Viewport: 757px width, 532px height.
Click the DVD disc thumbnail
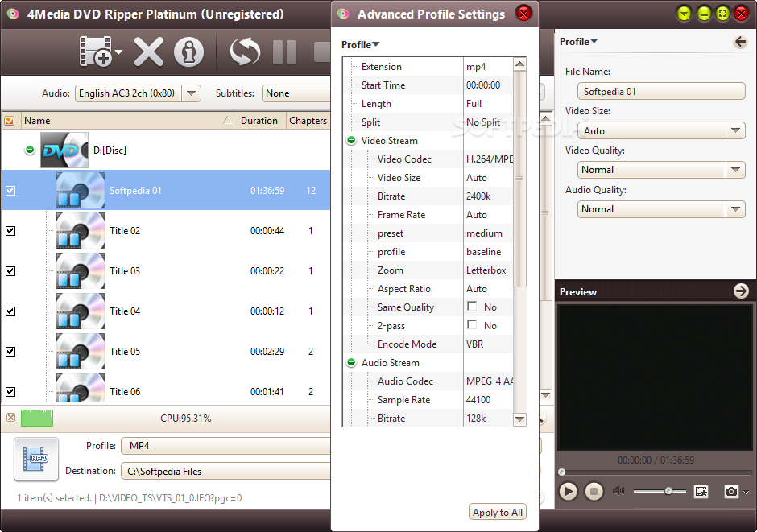64,150
